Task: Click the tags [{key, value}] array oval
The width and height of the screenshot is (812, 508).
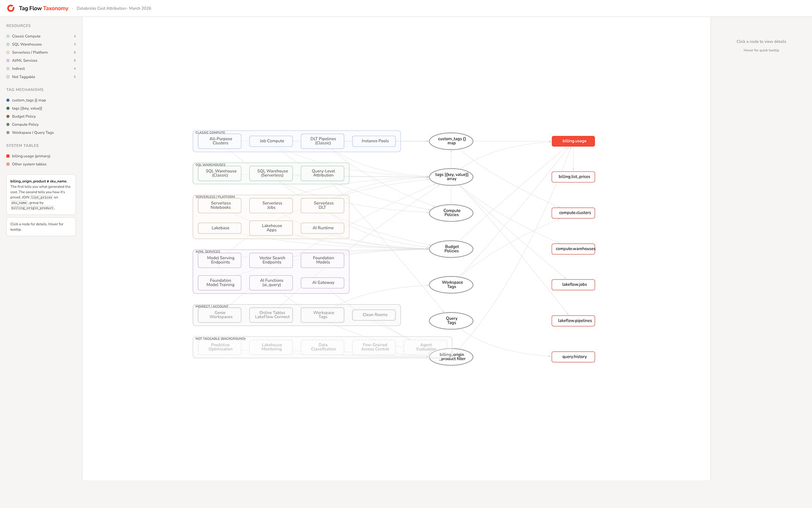Action: tap(451, 177)
